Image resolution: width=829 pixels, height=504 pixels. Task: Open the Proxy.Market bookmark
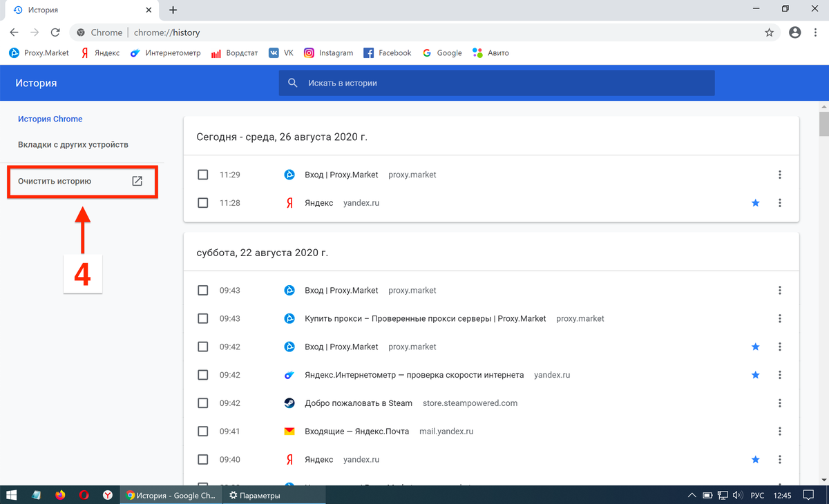(39, 52)
